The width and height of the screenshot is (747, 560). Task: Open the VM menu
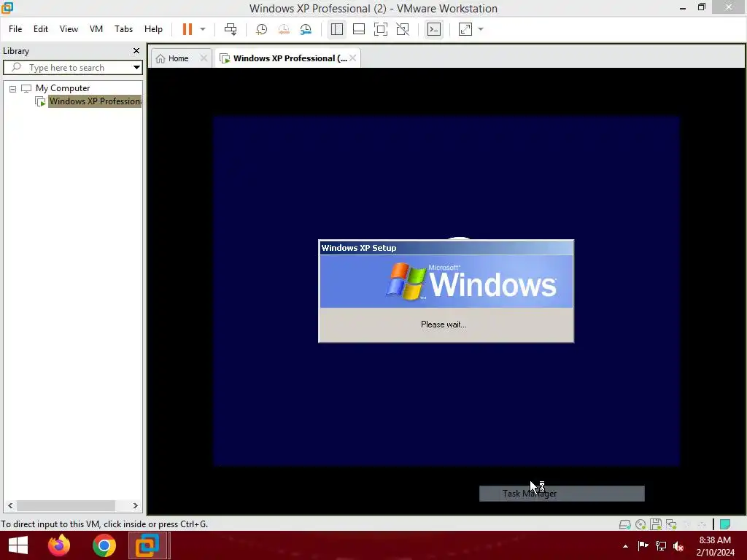pos(96,29)
